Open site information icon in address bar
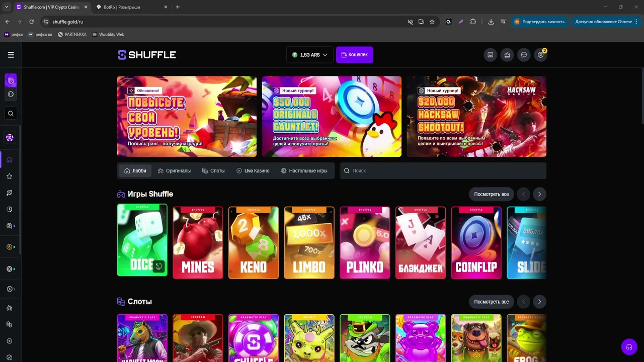The height and width of the screenshot is (362, 644). (x=46, y=22)
